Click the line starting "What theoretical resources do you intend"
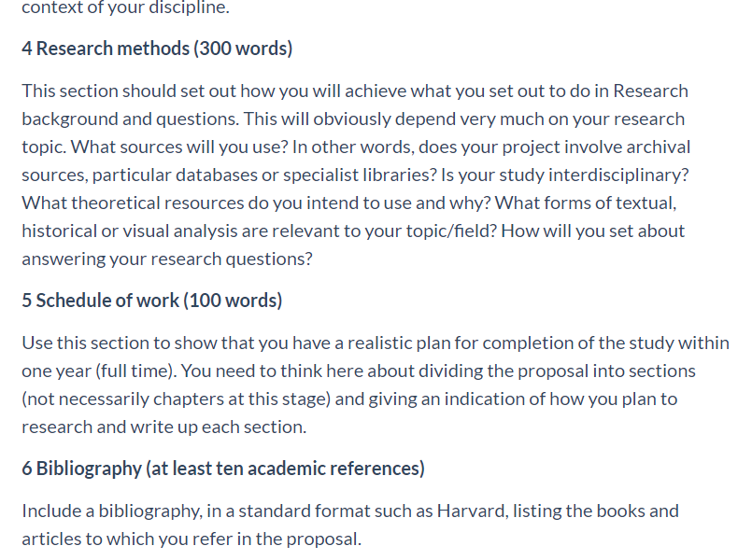The image size is (752, 560). click(x=349, y=203)
